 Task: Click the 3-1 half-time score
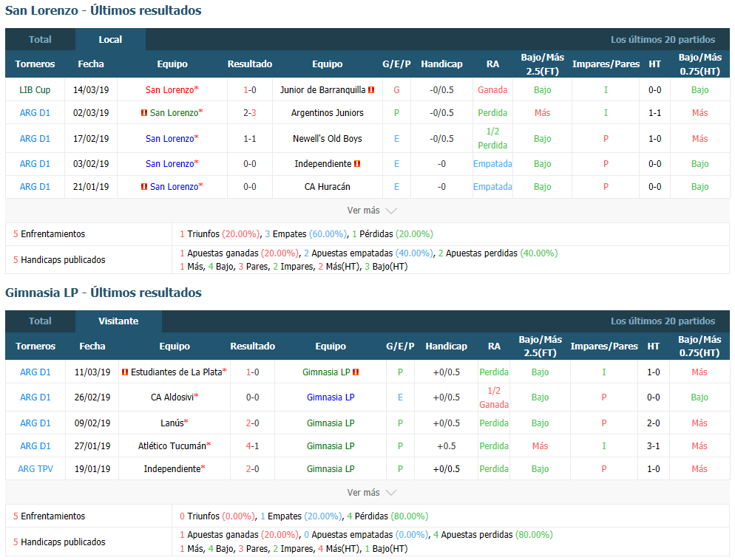[654, 445]
